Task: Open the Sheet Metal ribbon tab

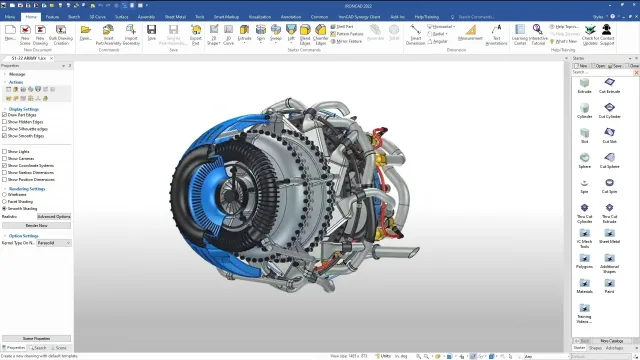Action: click(x=175, y=17)
